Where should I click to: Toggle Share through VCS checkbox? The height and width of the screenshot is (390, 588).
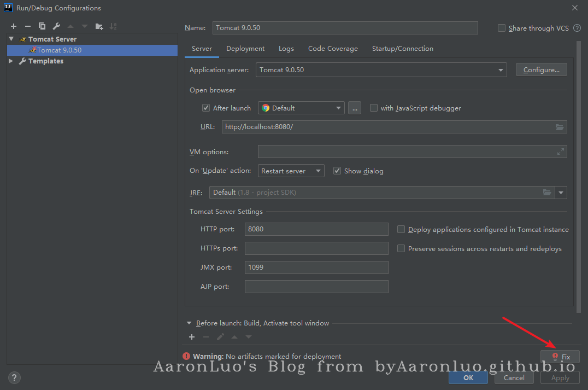(x=502, y=28)
